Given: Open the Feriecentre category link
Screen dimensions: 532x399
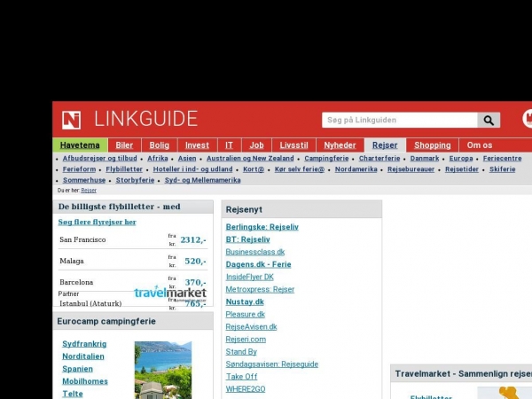Looking at the screenshot, I should coord(502,158).
